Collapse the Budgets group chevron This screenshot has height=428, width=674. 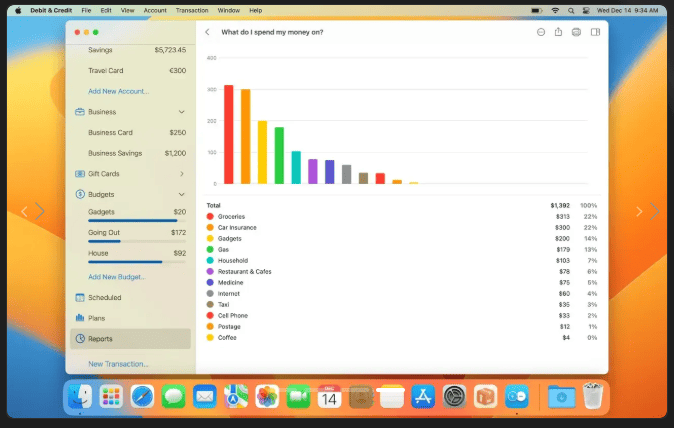(x=182, y=194)
